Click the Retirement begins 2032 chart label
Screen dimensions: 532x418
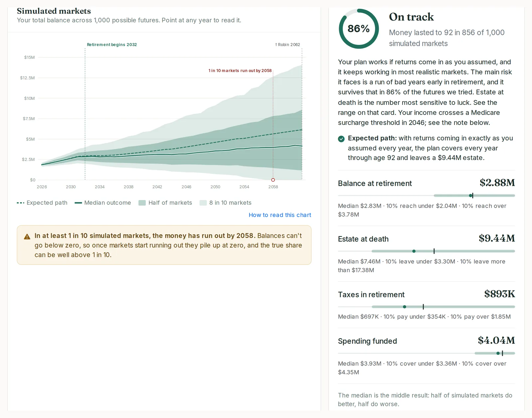[112, 45]
